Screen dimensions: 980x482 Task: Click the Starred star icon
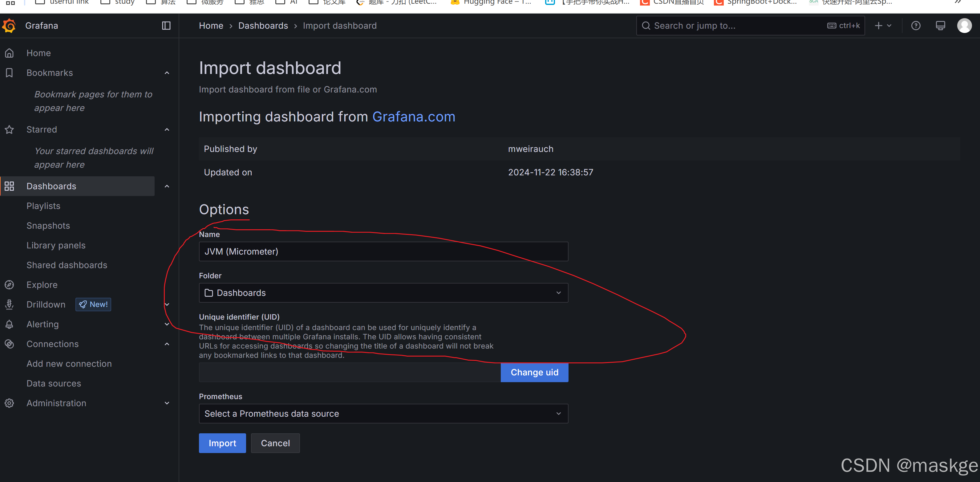point(10,129)
